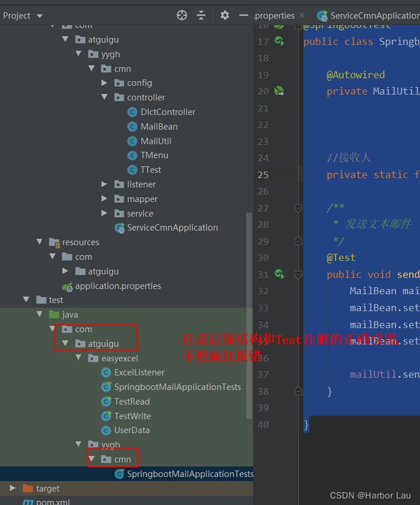This screenshot has width=420, height=505.
Task: Switch to ServiceCmnApplication editor tab
Action: pyautogui.click(x=369, y=15)
